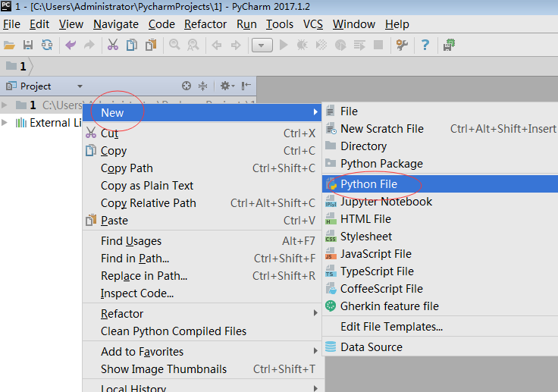The height and width of the screenshot is (392, 558).
Task: Open Settings via wrench icon
Action: click(x=402, y=45)
